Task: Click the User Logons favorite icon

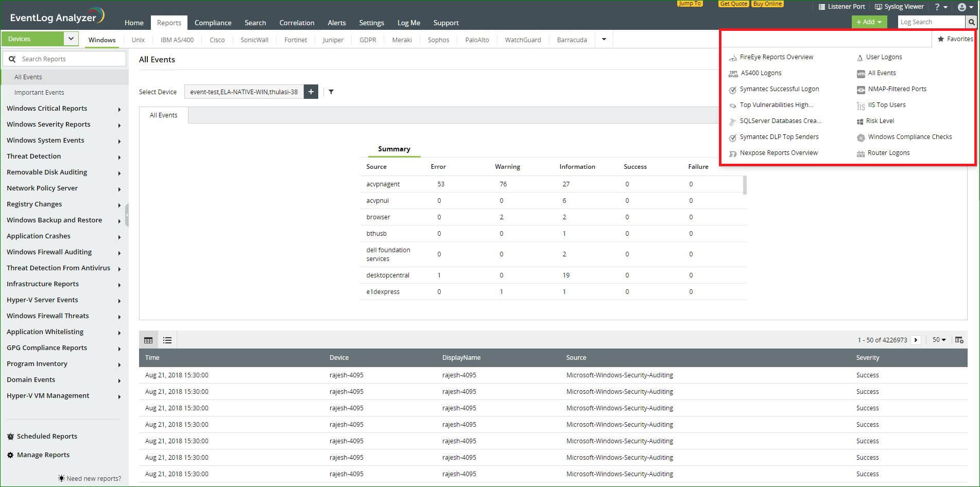Action: pyautogui.click(x=860, y=58)
